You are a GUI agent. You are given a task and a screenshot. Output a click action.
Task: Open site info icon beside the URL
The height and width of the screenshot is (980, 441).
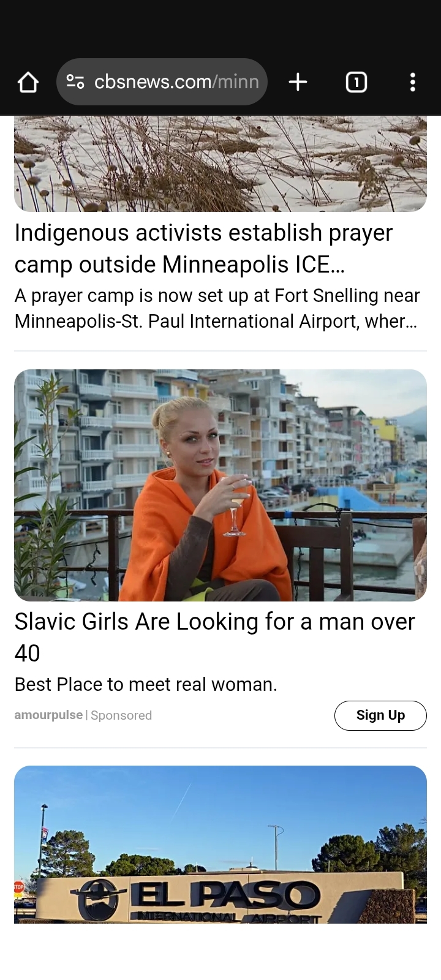pos(75,81)
